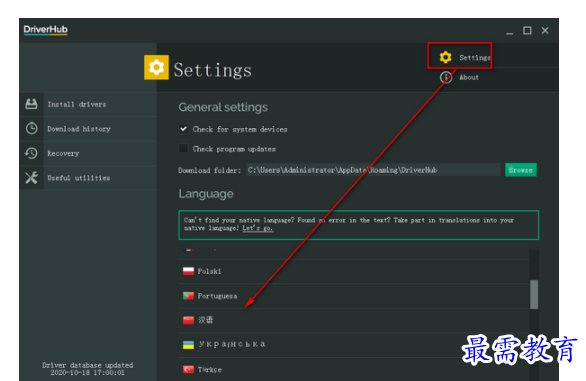
Task: Maximize the DriverHub window
Action: pos(527,30)
